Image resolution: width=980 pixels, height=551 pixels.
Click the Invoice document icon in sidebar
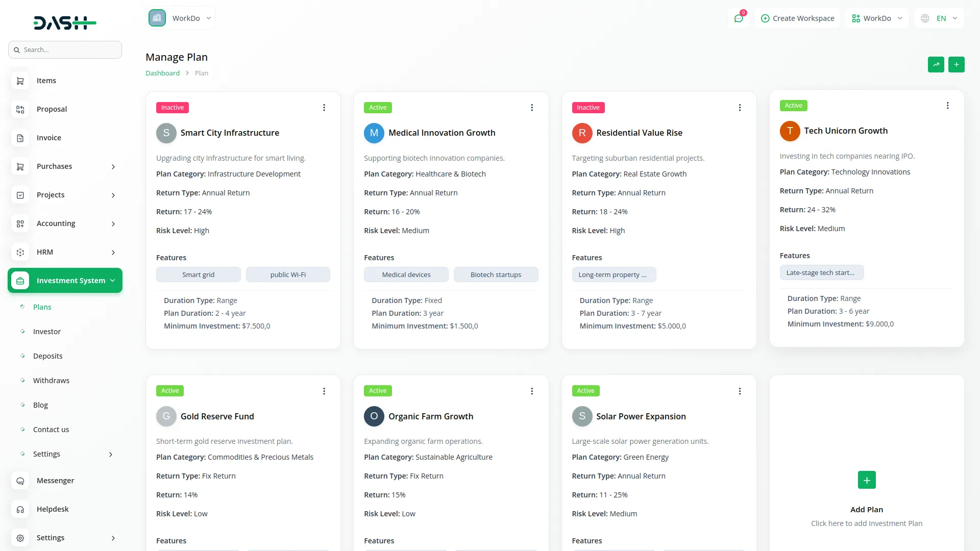(x=20, y=138)
